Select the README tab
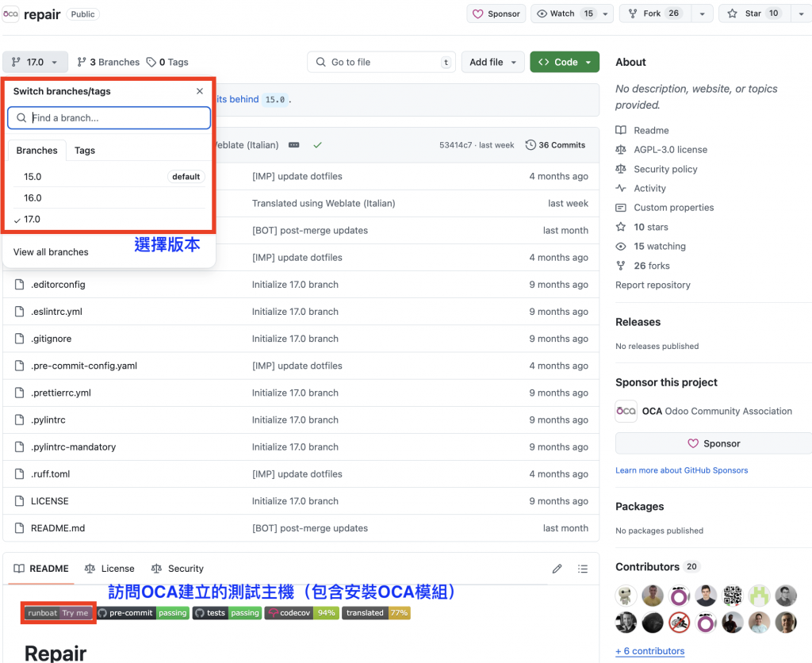Image resolution: width=812 pixels, height=663 pixels. tap(41, 569)
